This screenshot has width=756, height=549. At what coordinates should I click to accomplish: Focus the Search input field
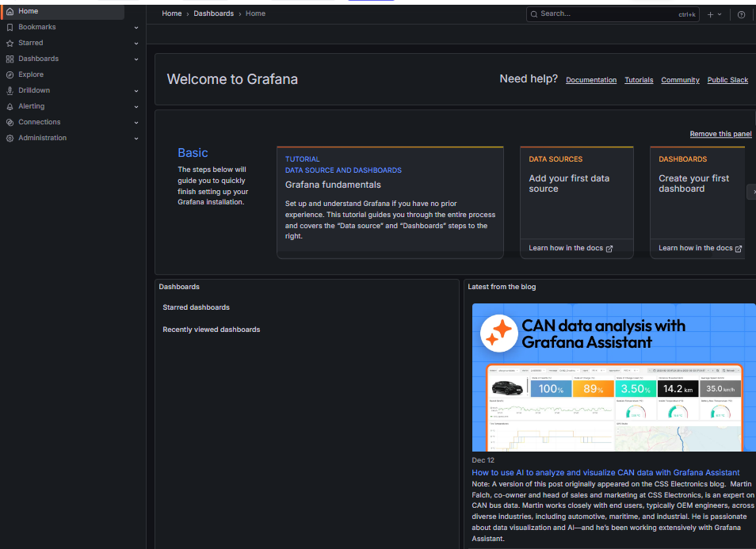pyautogui.click(x=613, y=14)
